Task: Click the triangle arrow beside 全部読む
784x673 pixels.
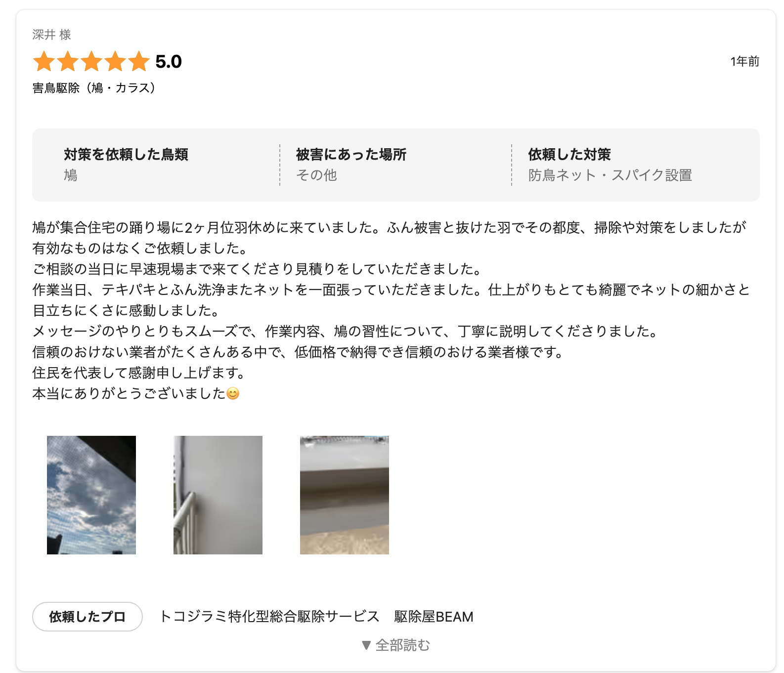Action: pos(366,645)
